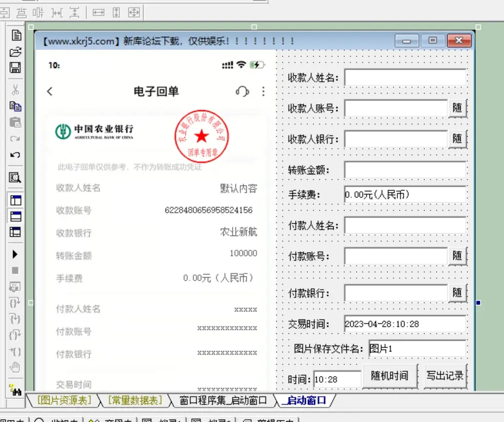
Task: Click the Undo arrow icon
Action: (15, 155)
